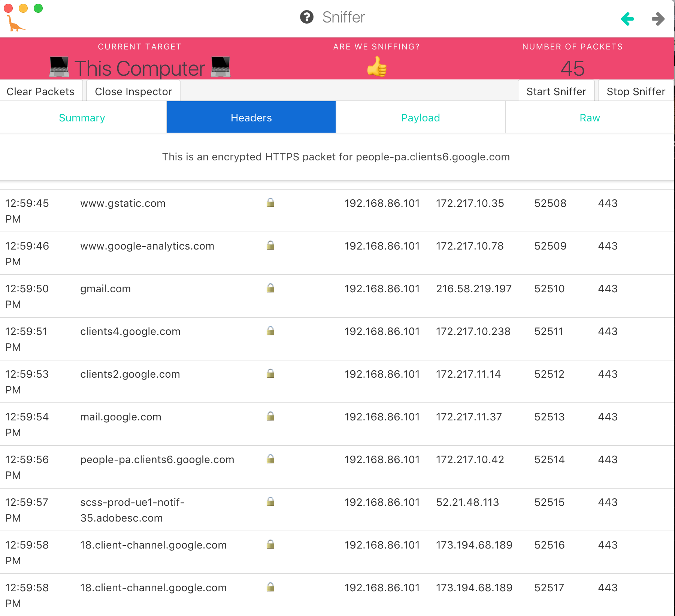Screen dimensions: 675x616
Task: Click lock icon in adobesc.com row
Action: [x=270, y=502]
